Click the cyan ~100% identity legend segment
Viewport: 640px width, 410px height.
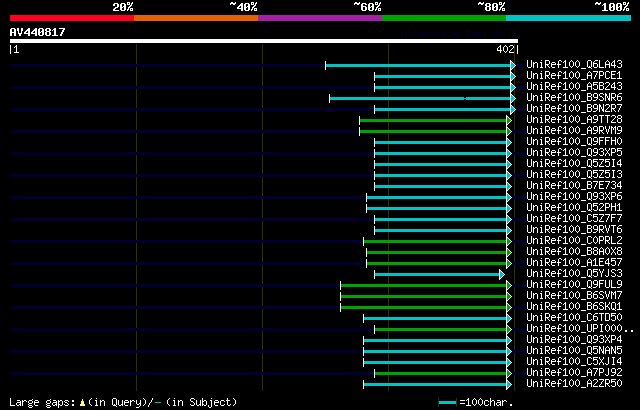[569, 18]
